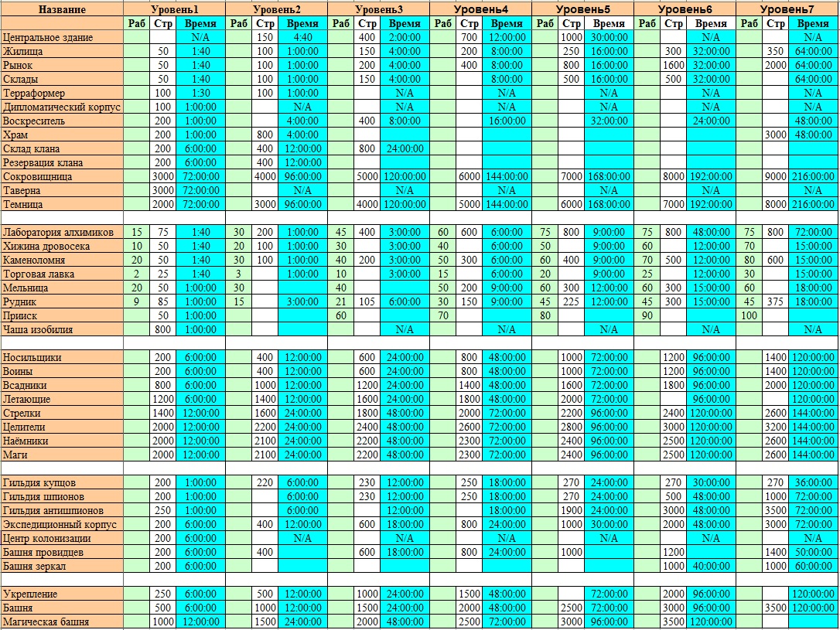840x630 pixels.
Task: Click the 700 cost in Центральное здание row
Action: (470, 37)
